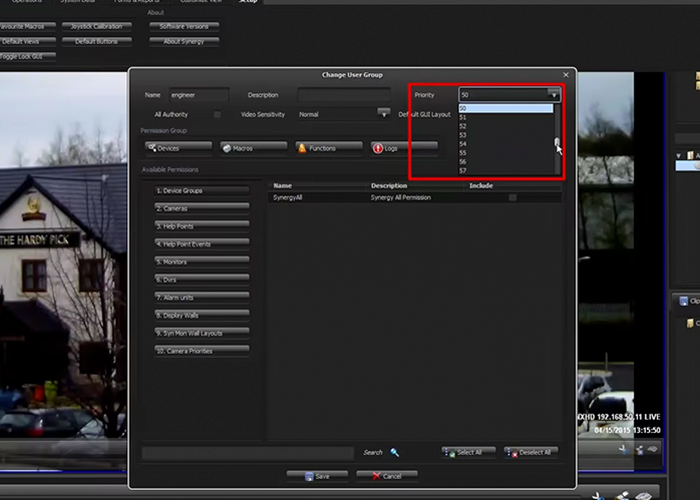Select 7. Alarm units permission

[202, 298]
